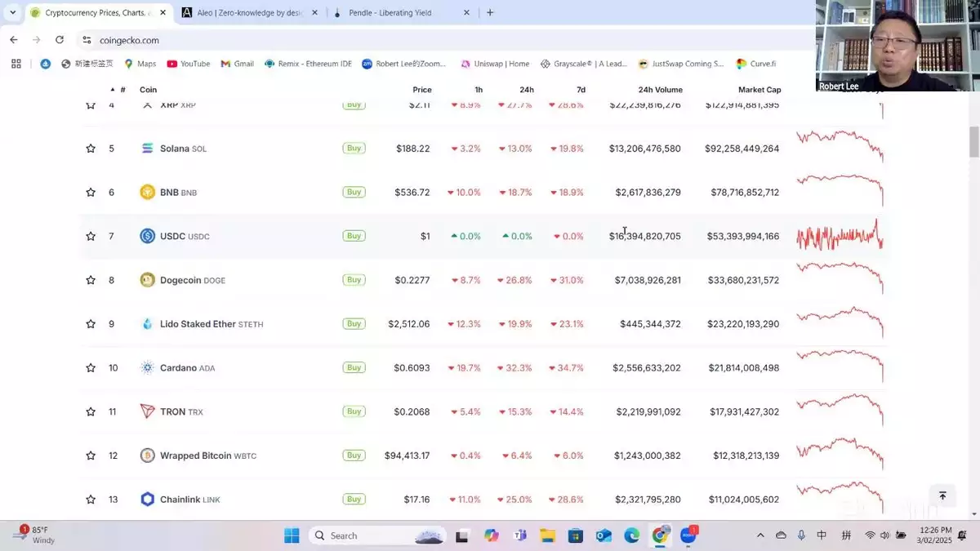Click the TRON coin logo
Screen dimensions: 980x551
click(148, 411)
